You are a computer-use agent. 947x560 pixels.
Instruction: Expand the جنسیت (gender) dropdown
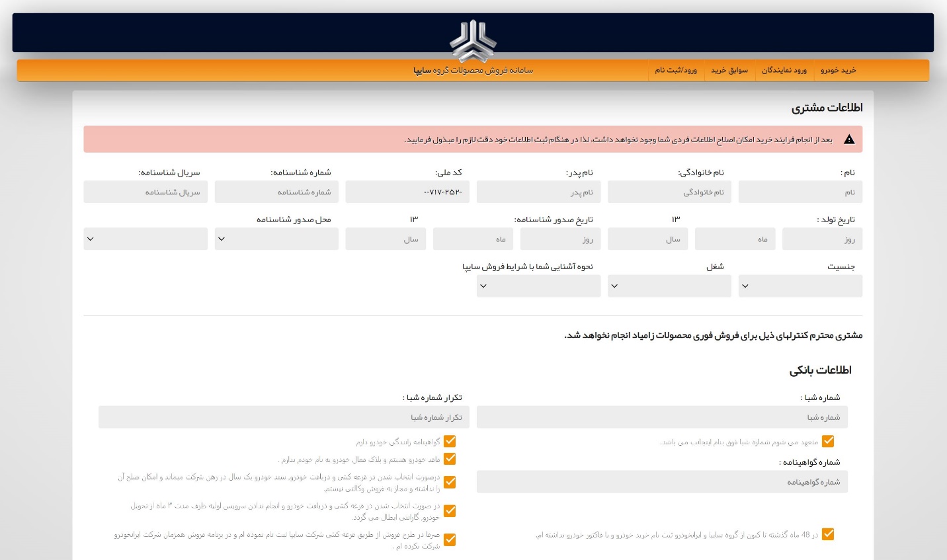[x=800, y=286]
